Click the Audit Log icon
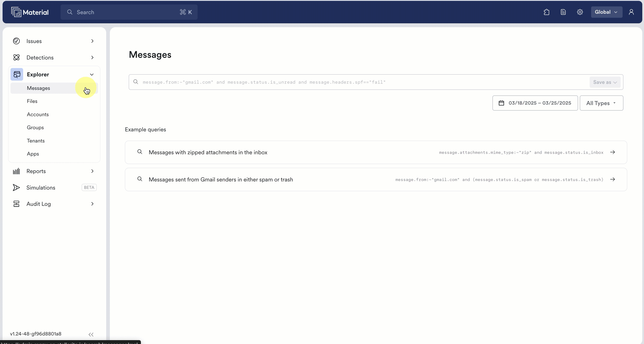 click(x=16, y=204)
